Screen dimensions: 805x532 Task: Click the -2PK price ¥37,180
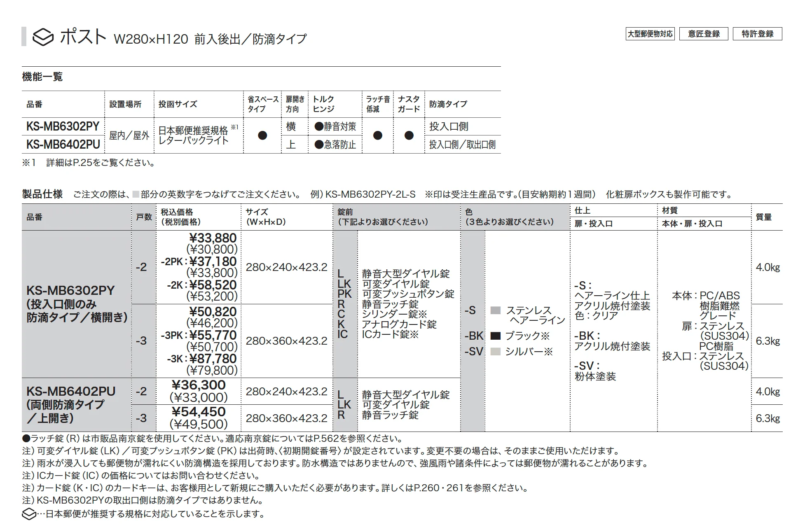point(213,261)
